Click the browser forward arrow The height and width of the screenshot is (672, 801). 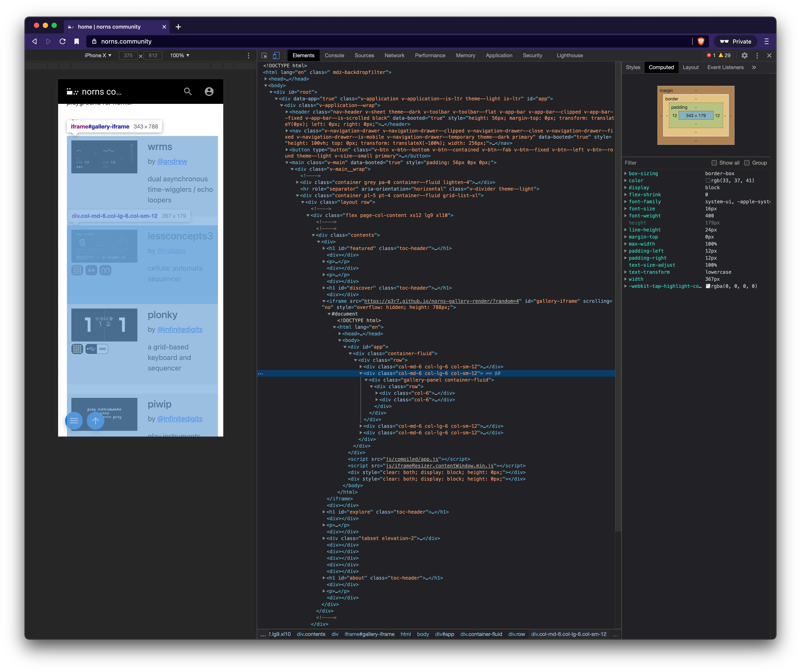48,41
